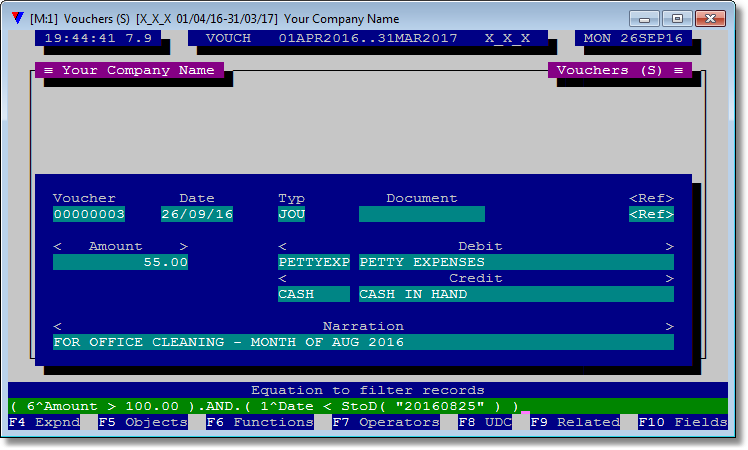This screenshot has height=450, width=748.
Task: Click the left arrow on Debit row
Action: click(x=282, y=246)
